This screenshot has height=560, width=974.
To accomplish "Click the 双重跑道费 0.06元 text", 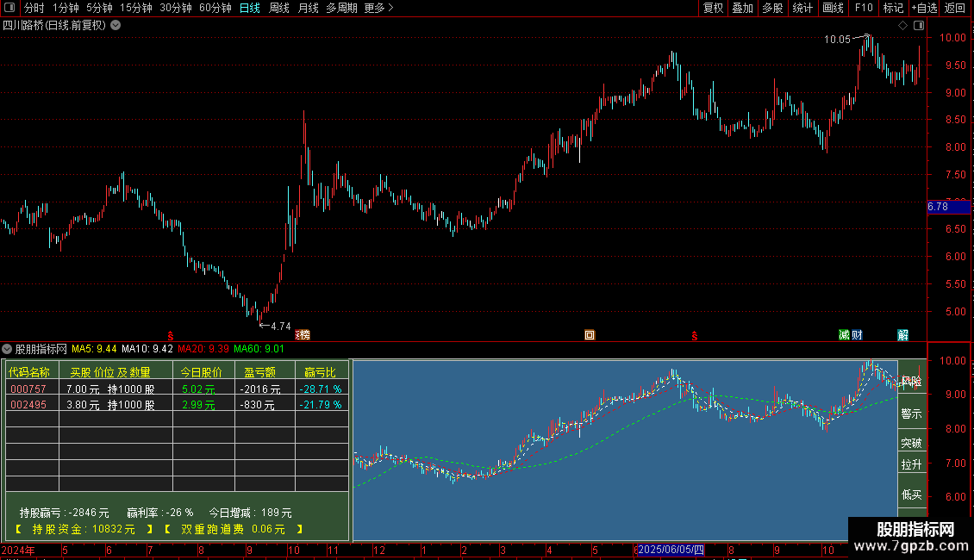I will [x=233, y=530].
